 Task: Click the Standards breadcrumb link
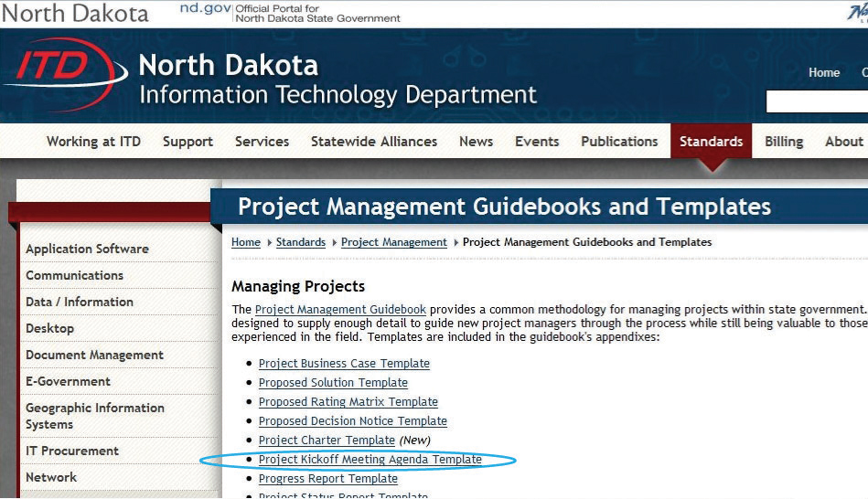tap(301, 242)
